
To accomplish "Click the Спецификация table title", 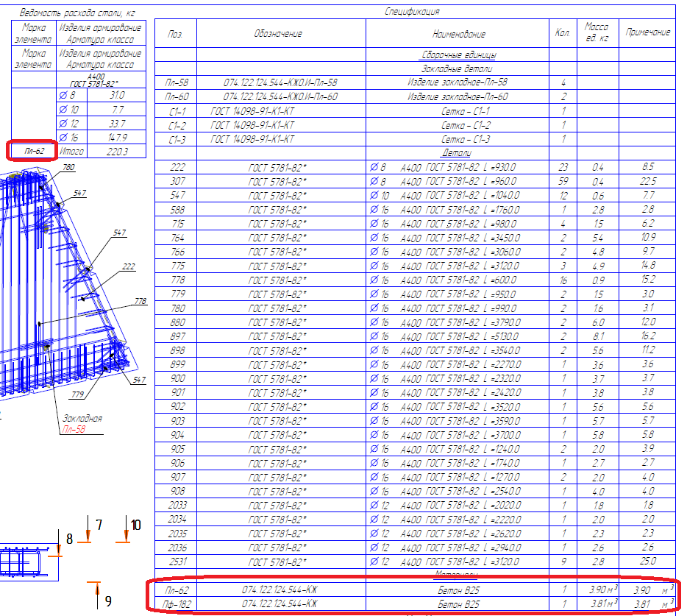I will coord(413,12).
